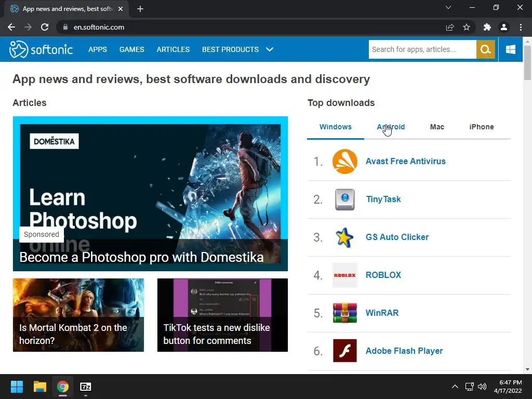Open the WinRAR link

tap(382, 313)
